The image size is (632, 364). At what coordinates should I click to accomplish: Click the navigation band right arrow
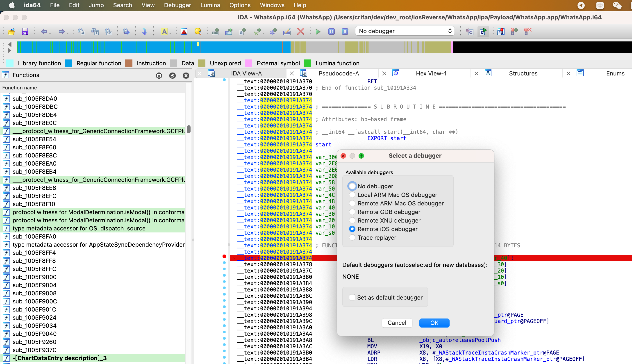click(x=10, y=50)
